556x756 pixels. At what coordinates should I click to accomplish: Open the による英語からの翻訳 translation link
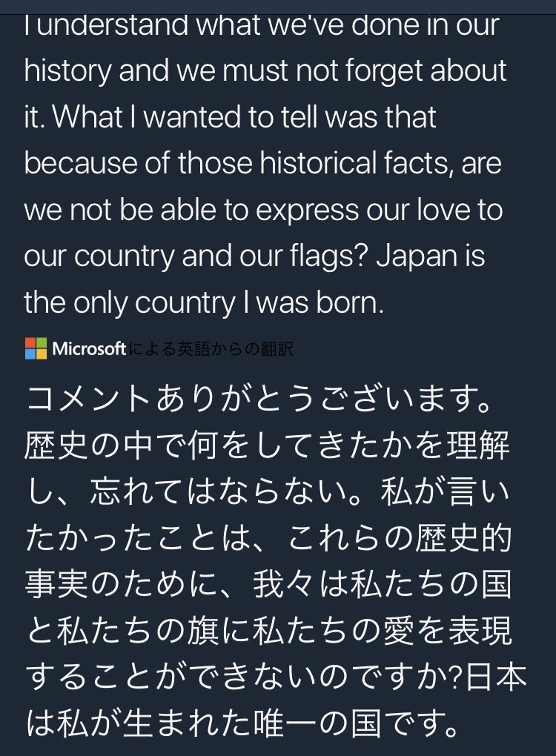[211, 349]
